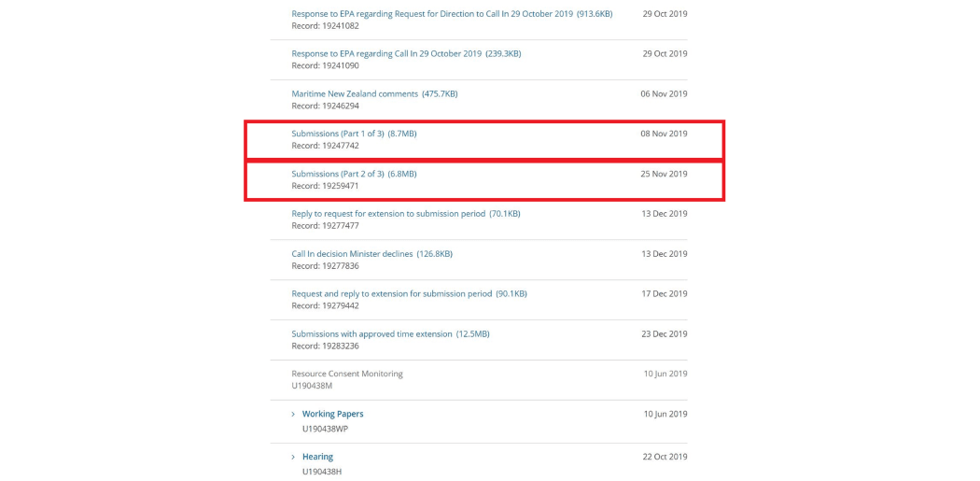Click record number 19259471 text
The width and height of the screenshot is (980, 481).
[325, 187]
